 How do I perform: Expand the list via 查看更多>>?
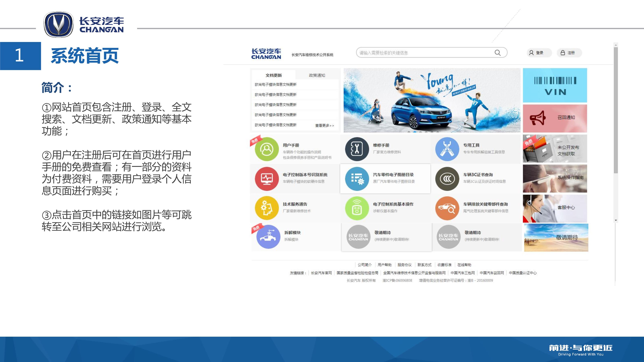coord(324,126)
